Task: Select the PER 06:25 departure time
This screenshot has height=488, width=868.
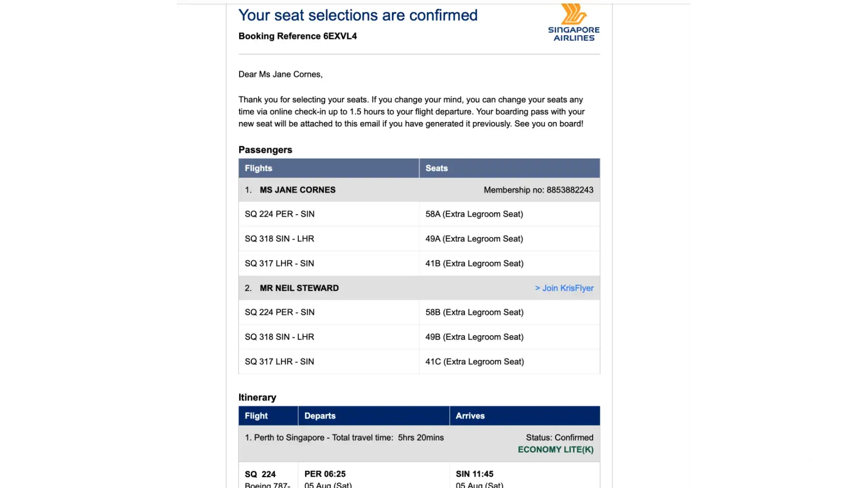Action: click(x=325, y=474)
